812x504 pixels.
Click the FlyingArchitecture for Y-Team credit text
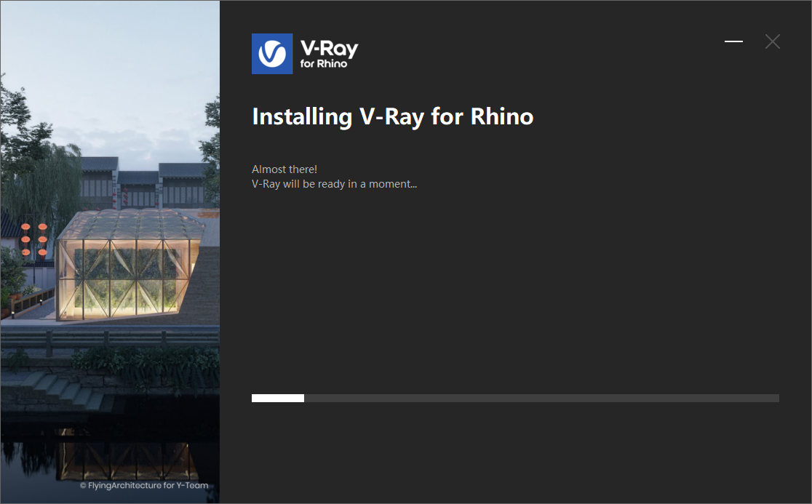click(x=144, y=485)
